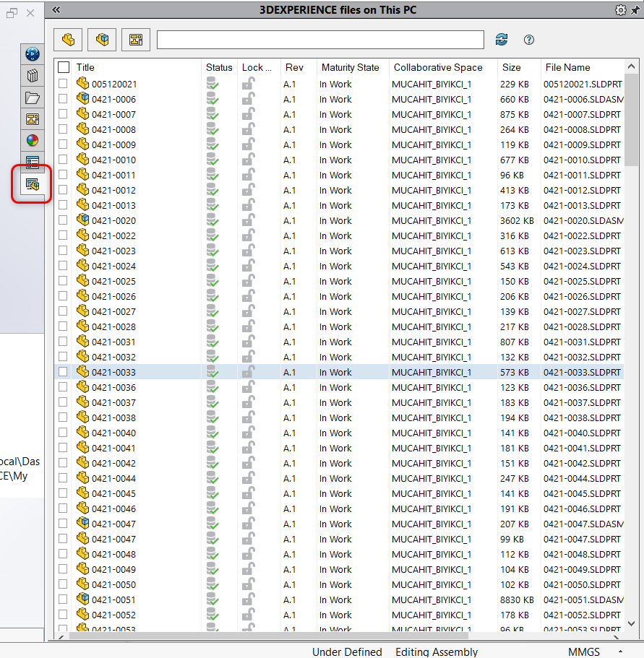This screenshot has width=644, height=658.
Task: Click status icon for 0421-0008
Action: (x=212, y=129)
